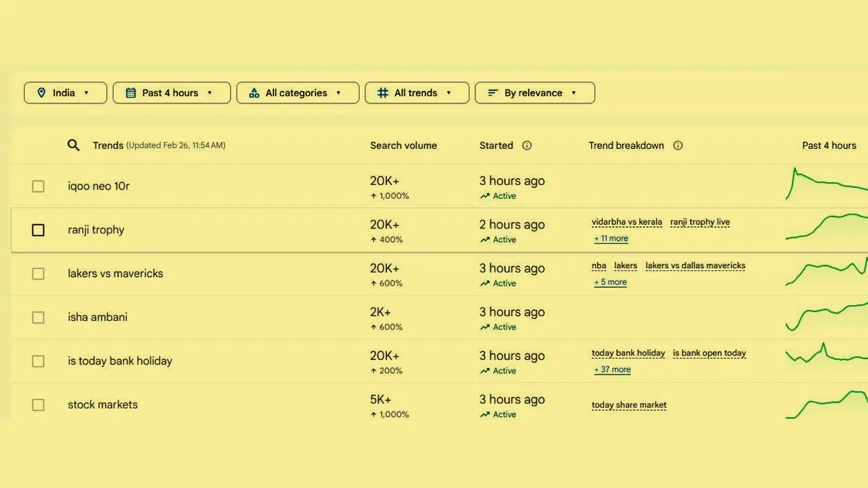The image size is (868, 488).
Task: Open the By relevance dropdown arrow
Action: tap(574, 93)
